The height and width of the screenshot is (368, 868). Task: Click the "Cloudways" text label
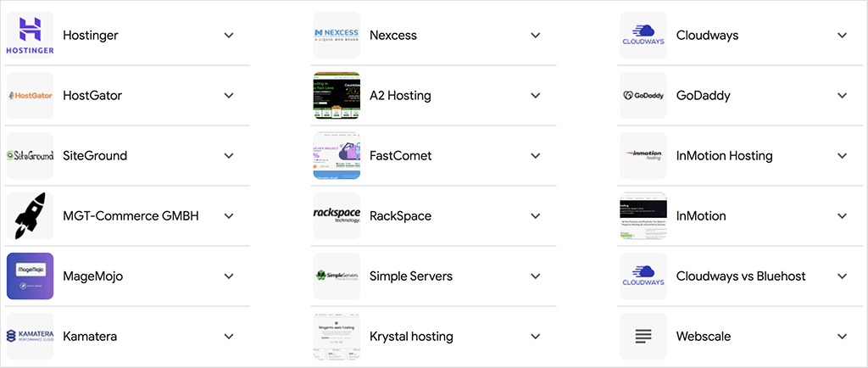707,36
